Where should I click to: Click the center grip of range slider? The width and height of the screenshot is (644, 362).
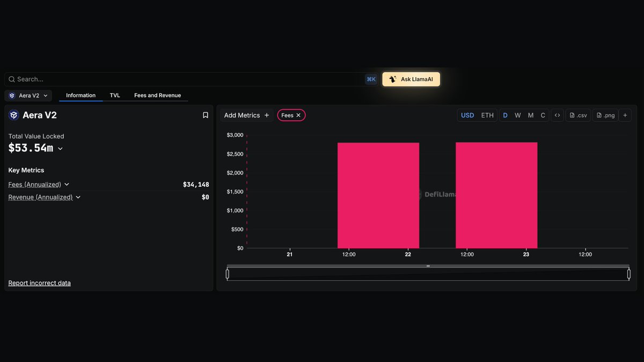(x=428, y=266)
